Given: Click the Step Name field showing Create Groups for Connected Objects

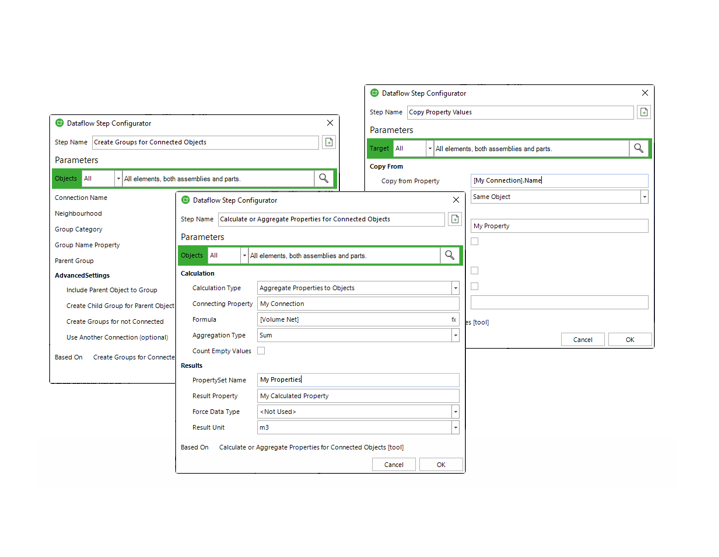Looking at the screenshot, I should [205, 142].
